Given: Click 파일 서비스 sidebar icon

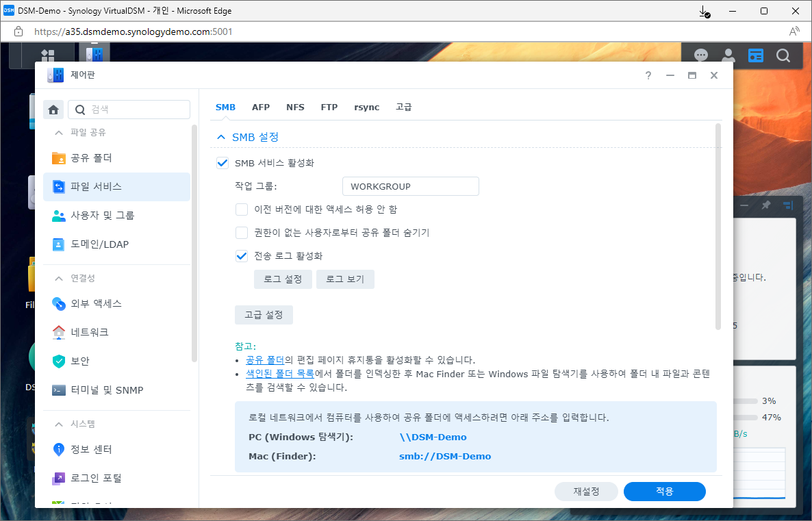Looking at the screenshot, I should (x=59, y=186).
